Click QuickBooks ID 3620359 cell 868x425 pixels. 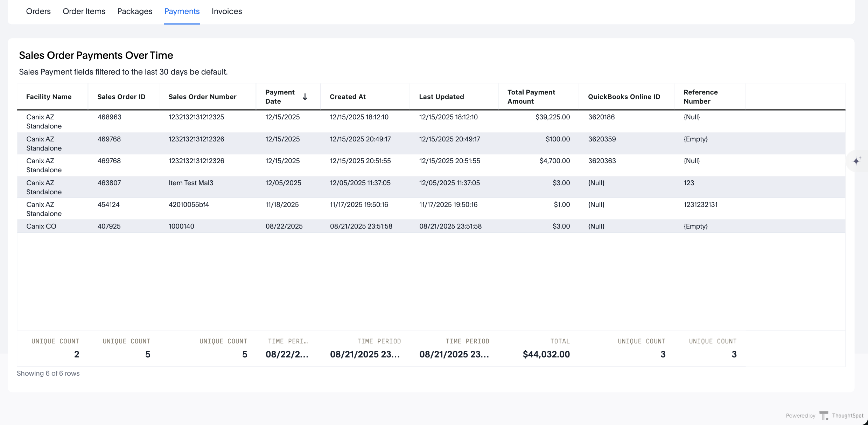(602, 139)
